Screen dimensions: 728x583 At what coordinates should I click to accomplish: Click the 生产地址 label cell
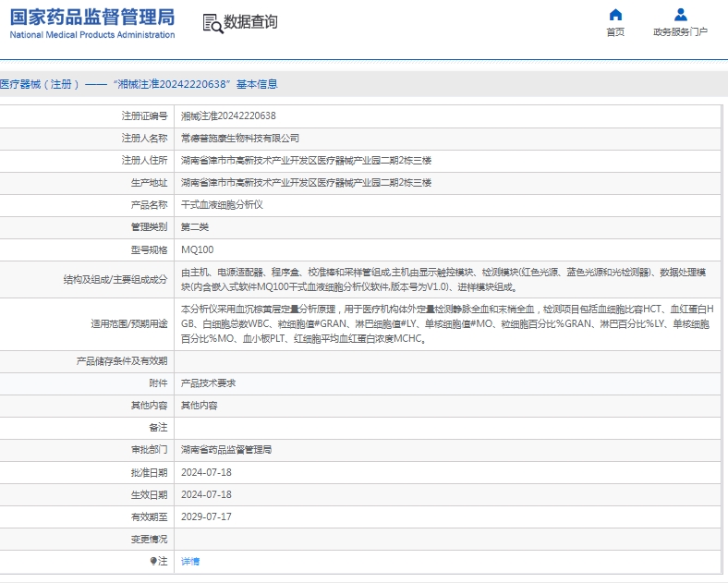pos(87,183)
